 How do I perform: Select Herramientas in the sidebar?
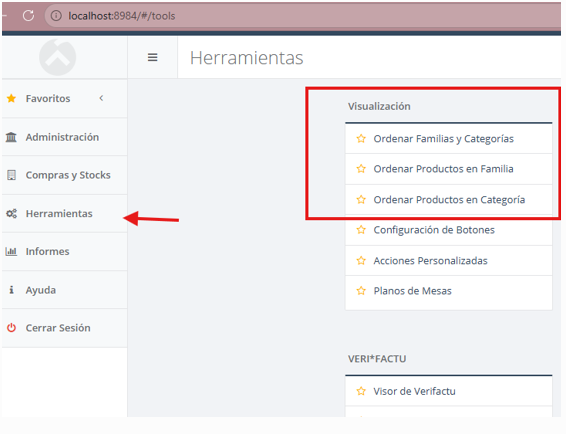[x=65, y=214]
